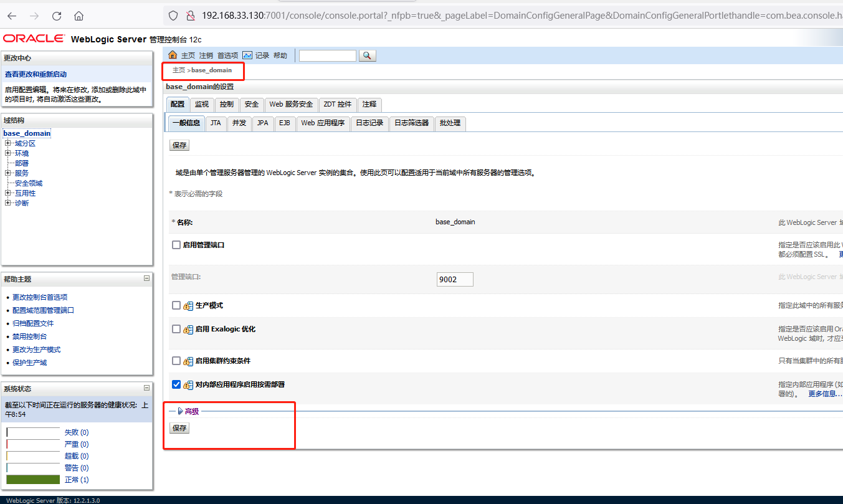Open 帮助 in the toolbar
The height and width of the screenshot is (504, 843).
coord(280,55)
